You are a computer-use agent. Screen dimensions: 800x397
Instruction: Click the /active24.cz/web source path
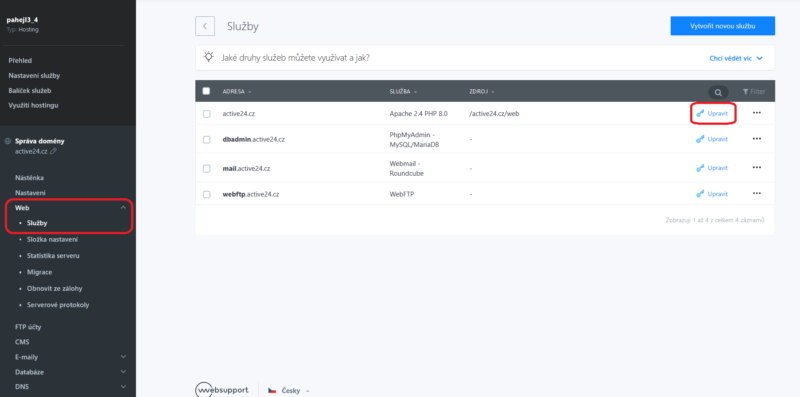pos(494,114)
